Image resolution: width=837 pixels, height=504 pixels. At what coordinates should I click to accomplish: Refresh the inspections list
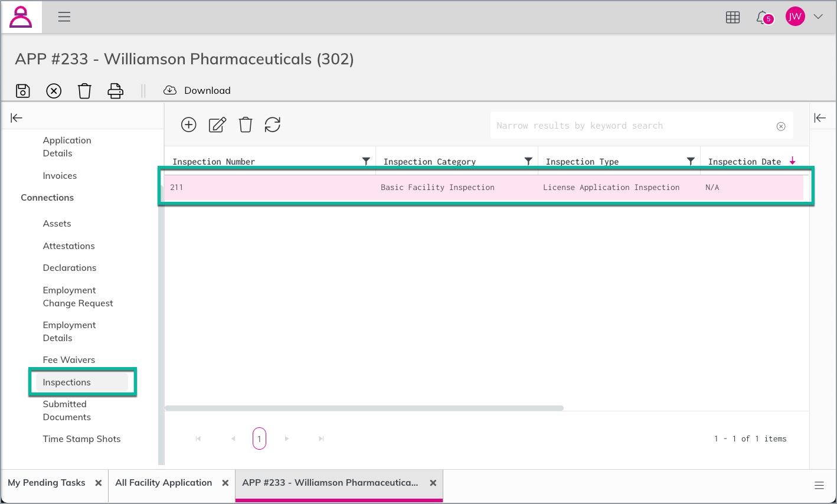[x=273, y=125]
